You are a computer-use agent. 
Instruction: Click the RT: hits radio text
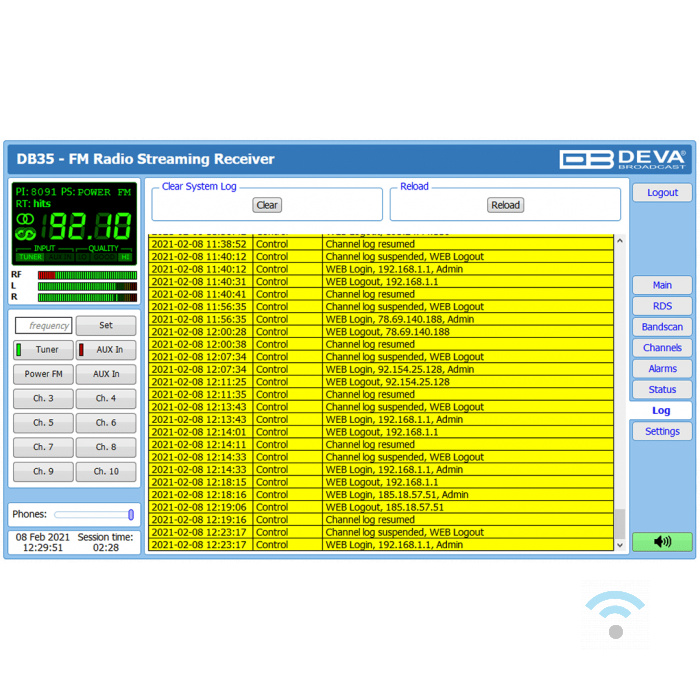pyautogui.click(x=33, y=204)
